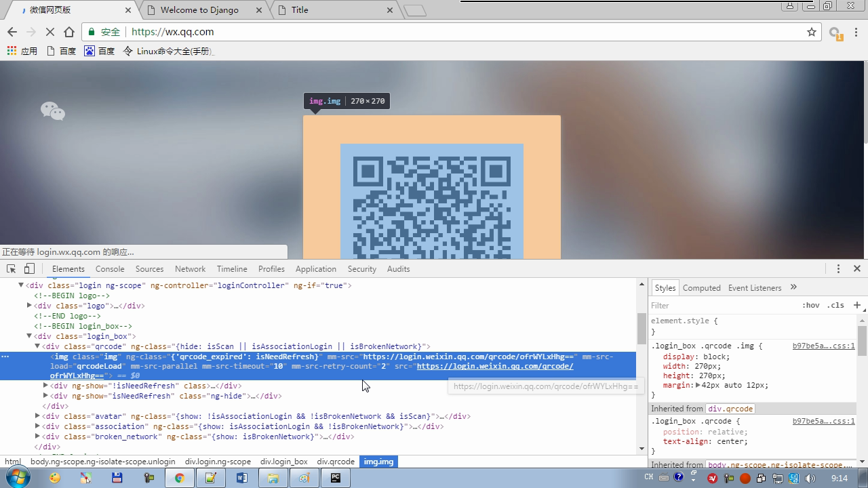Open the qrcode src URL link

coord(494,367)
